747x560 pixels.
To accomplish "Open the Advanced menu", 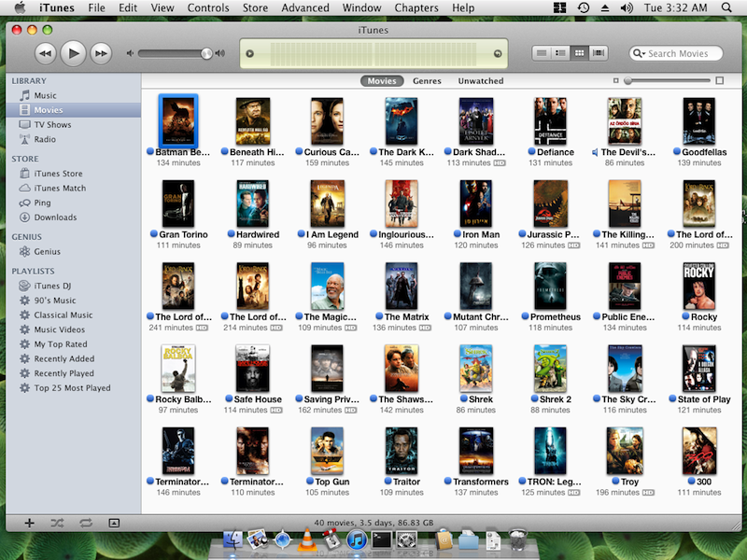I will (x=305, y=7).
